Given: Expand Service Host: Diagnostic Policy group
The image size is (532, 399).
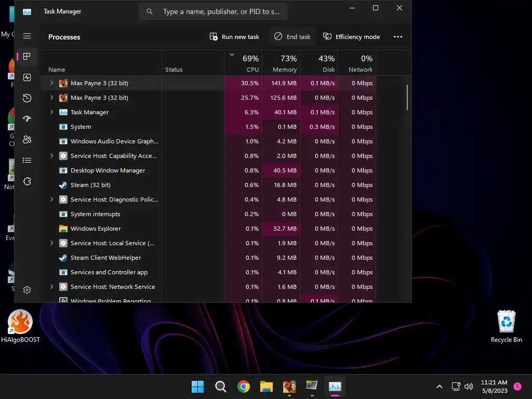Looking at the screenshot, I should click(51, 199).
